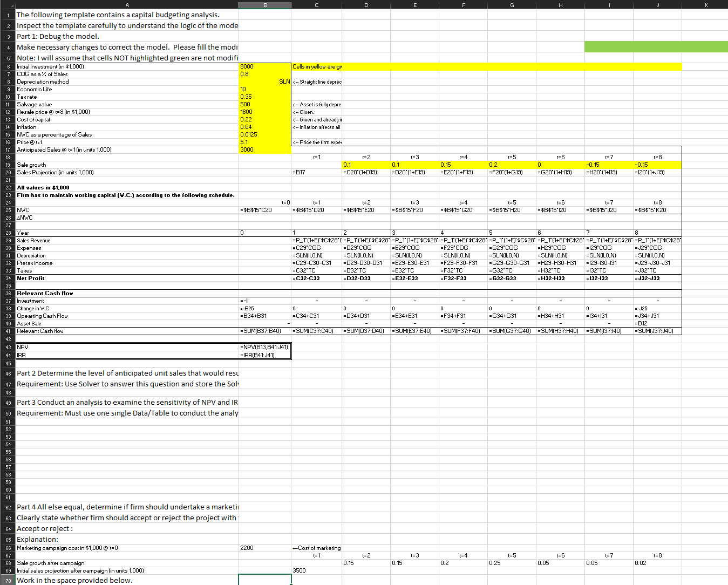Select the =B34+B31 operating cash flow cell
The image size is (728, 585).
(x=265, y=316)
